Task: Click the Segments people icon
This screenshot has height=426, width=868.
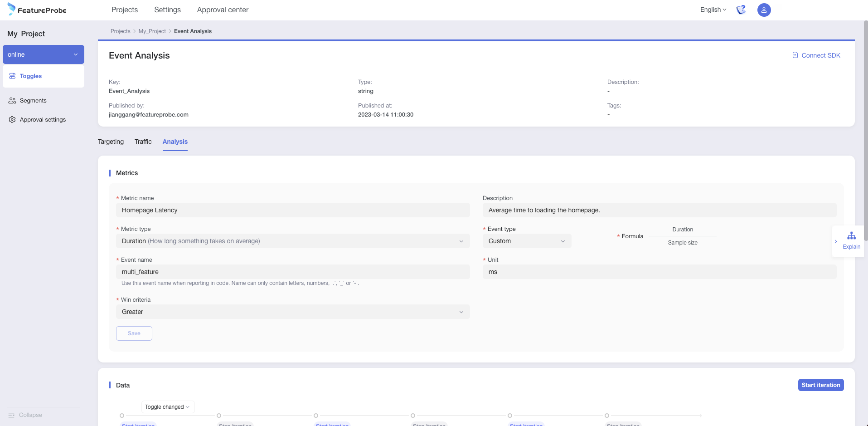Action: click(x=12, y=100)
